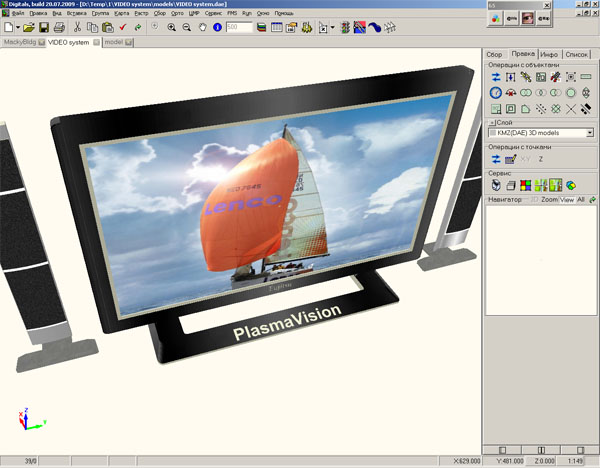This screenshot has width=600, height=468.
Task: Click the scale field showing 500
Action: click(239, 27)
